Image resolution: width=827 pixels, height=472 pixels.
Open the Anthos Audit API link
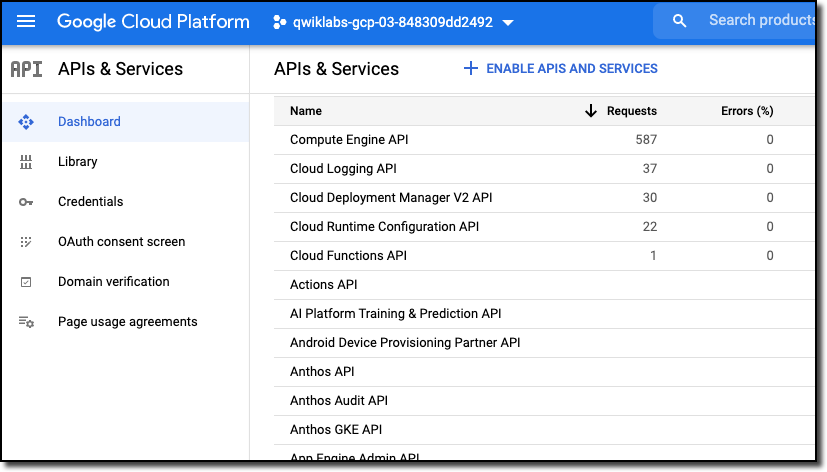click(x=339, y=401)
